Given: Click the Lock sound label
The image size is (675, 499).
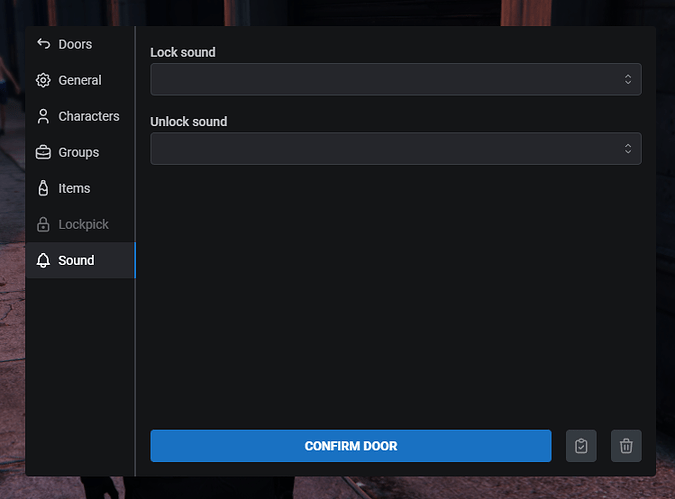Looking at the screenshot, I should 183,52.
